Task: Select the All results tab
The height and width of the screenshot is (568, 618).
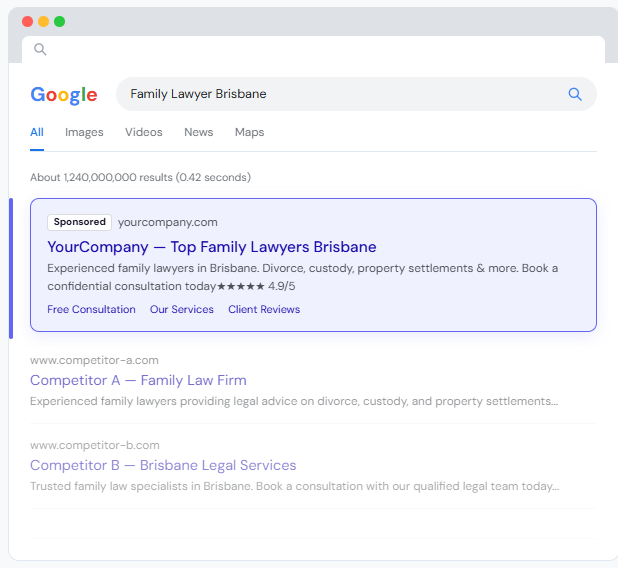Action: (37, 132)
